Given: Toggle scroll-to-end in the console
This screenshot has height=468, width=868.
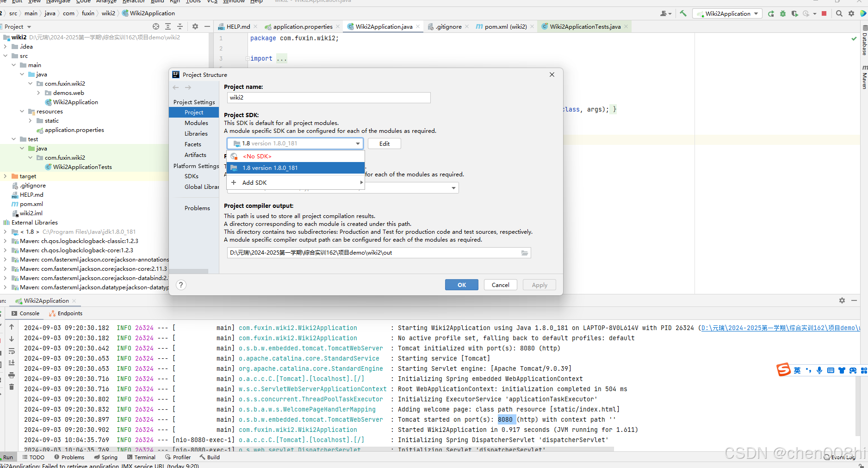Looking at the screenshot, I should pos(12,362).
